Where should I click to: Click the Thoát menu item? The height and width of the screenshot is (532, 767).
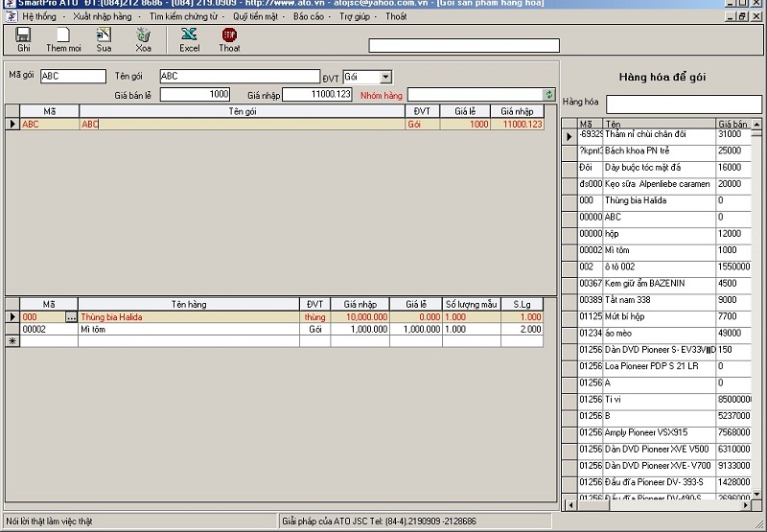coord(396,16)
